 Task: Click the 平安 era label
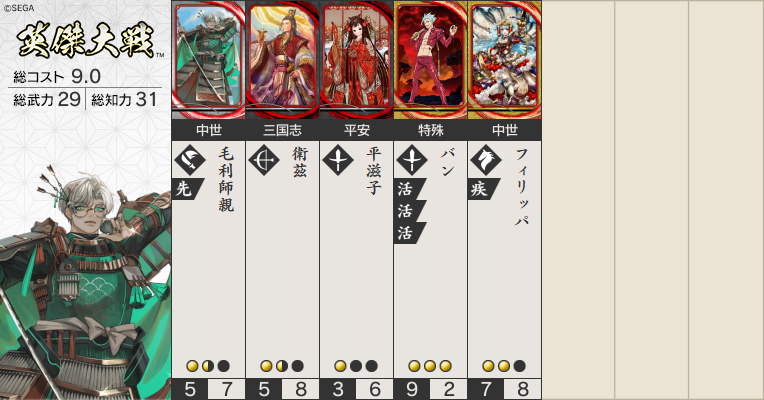coord(357,130)
